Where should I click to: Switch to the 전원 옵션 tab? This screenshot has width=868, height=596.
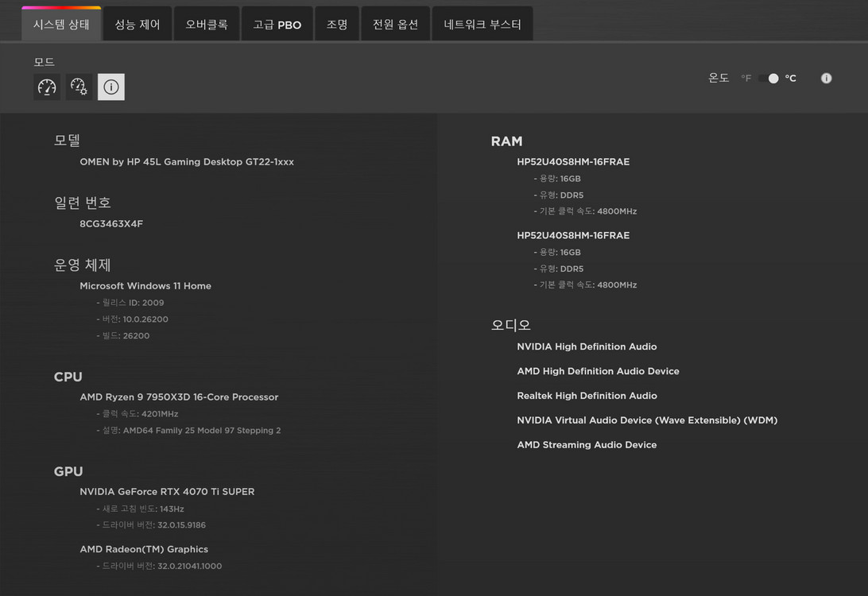[x=395, y=24]
